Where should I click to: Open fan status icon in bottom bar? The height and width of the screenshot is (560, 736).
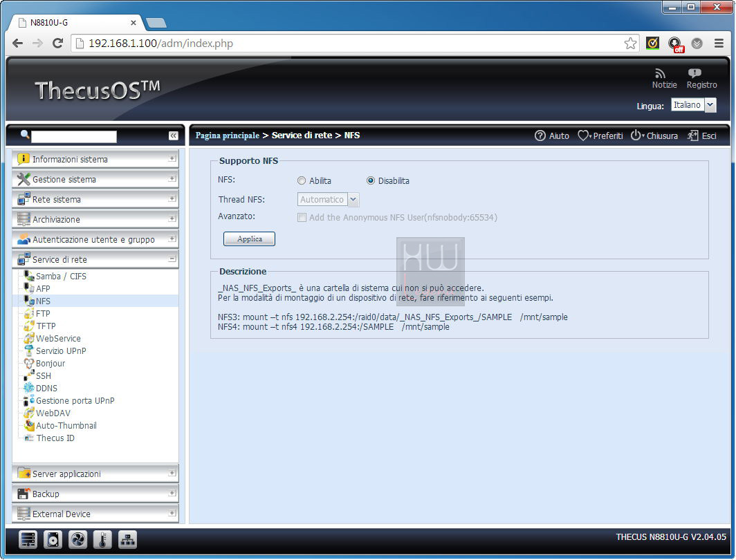pyautogui.click(x=77, y=540)
